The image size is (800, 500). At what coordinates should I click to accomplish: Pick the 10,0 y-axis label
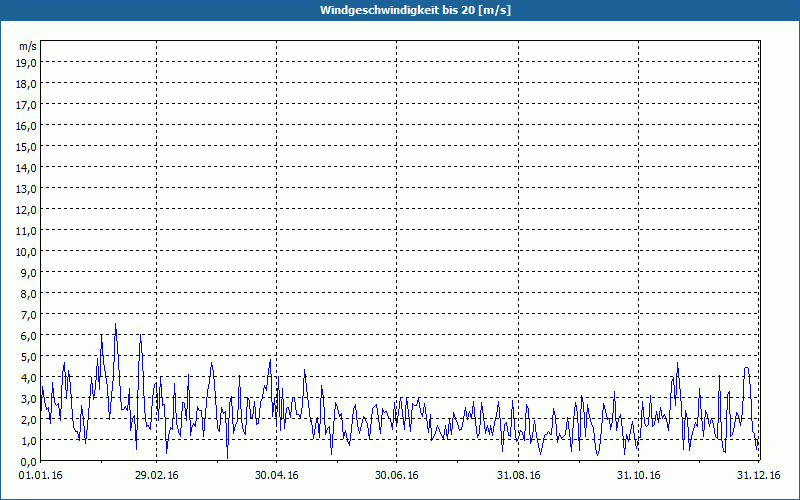pyautogui.click(x=27, y=252)
